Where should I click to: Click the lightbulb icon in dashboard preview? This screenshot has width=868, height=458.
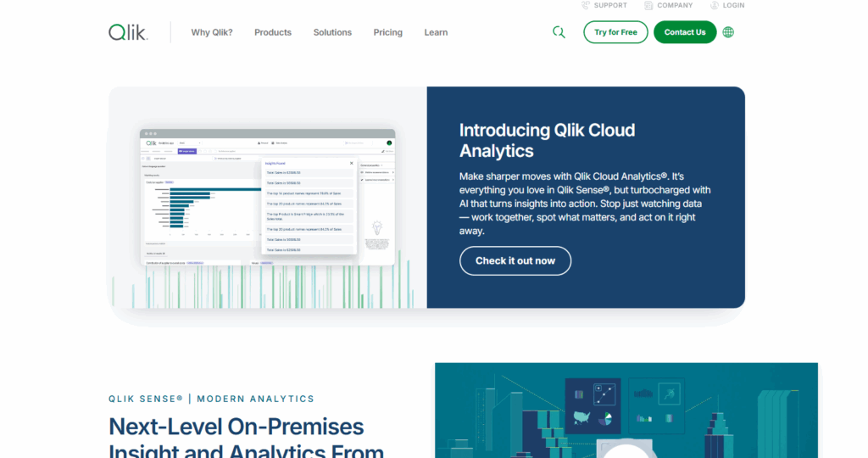[377, 227]
